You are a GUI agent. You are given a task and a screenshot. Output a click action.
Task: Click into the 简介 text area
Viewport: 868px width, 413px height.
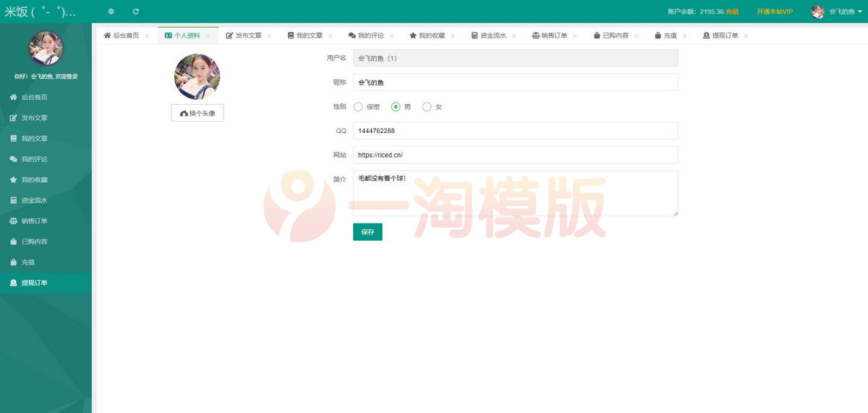(x=515, y=193)
